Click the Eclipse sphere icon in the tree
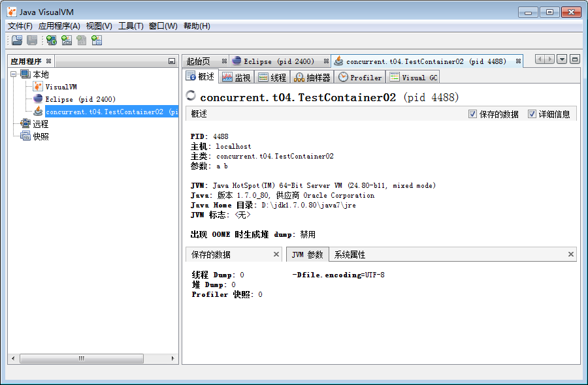The height and width of the screenshot is (385, 588). [x=38, y=99]
